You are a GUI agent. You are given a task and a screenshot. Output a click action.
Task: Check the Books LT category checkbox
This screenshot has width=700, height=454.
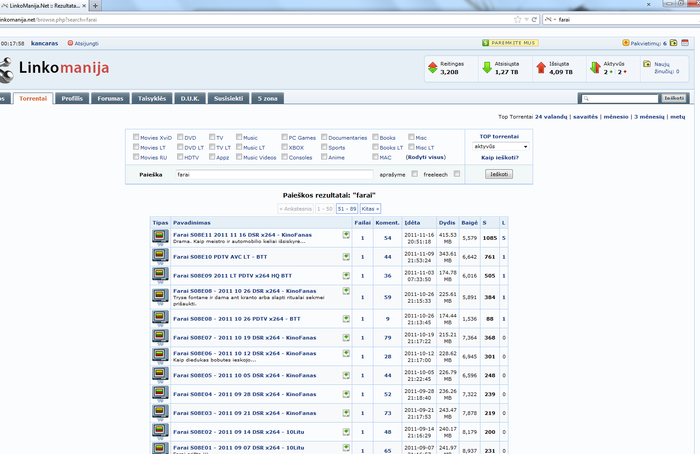click(x=375, y=147)
